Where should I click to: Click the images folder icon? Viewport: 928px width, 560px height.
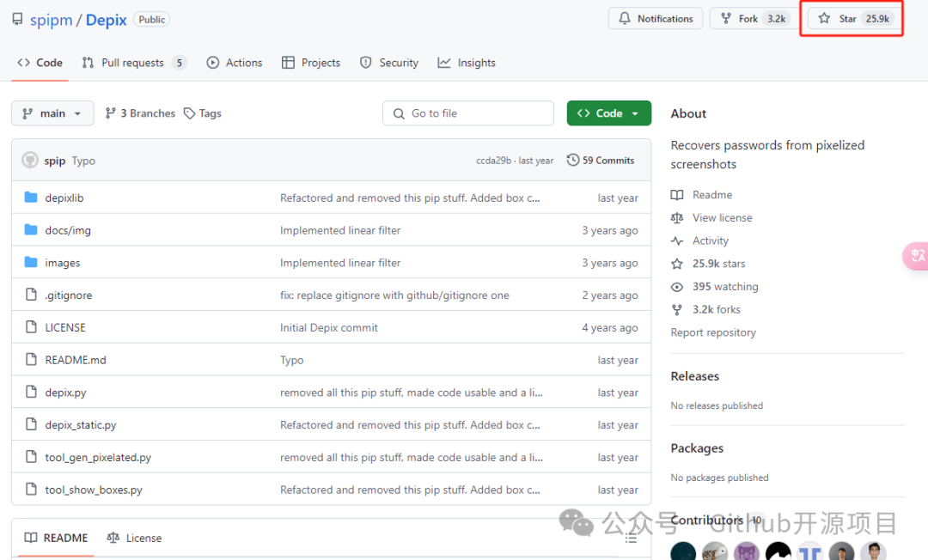[31, 262]
